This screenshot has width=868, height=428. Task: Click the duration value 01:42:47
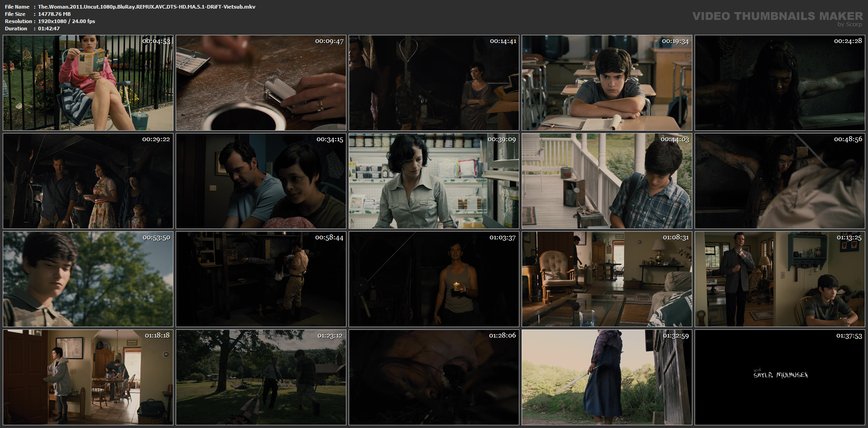coord(49,29)
